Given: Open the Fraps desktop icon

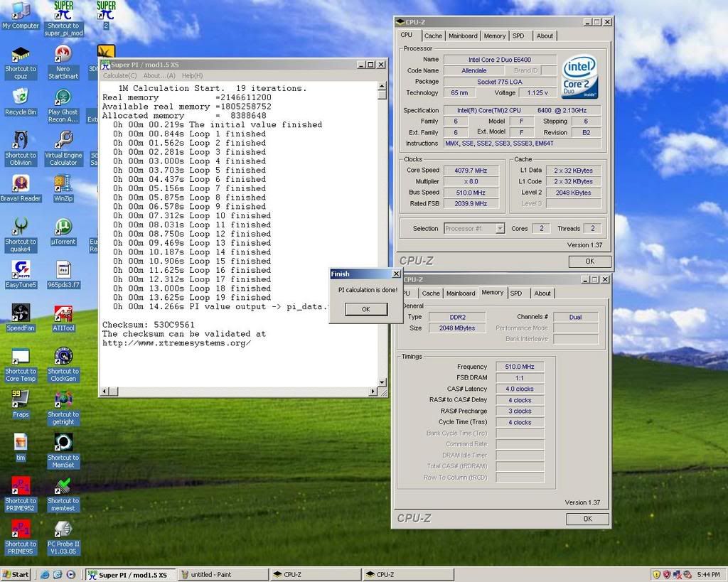Looking at the screenshot, I should 21,399.
